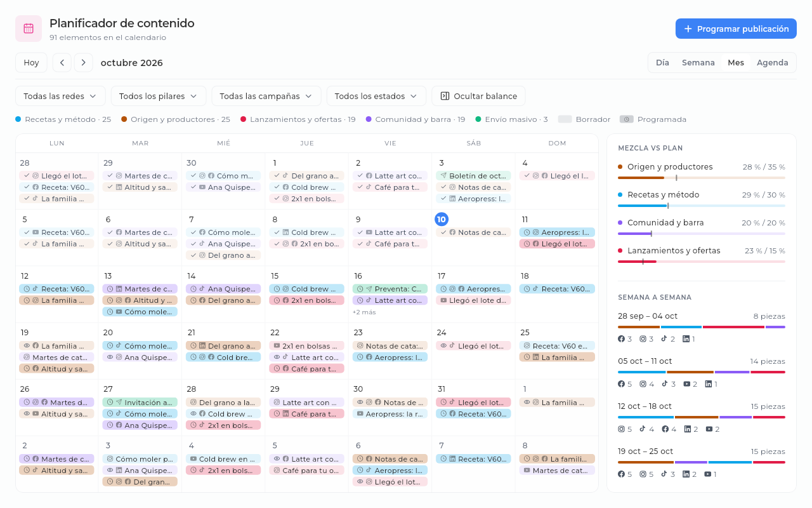Screen dimensions: 812x508
Task: Click the Programar publicación button
Action: (x=736, y=29)
